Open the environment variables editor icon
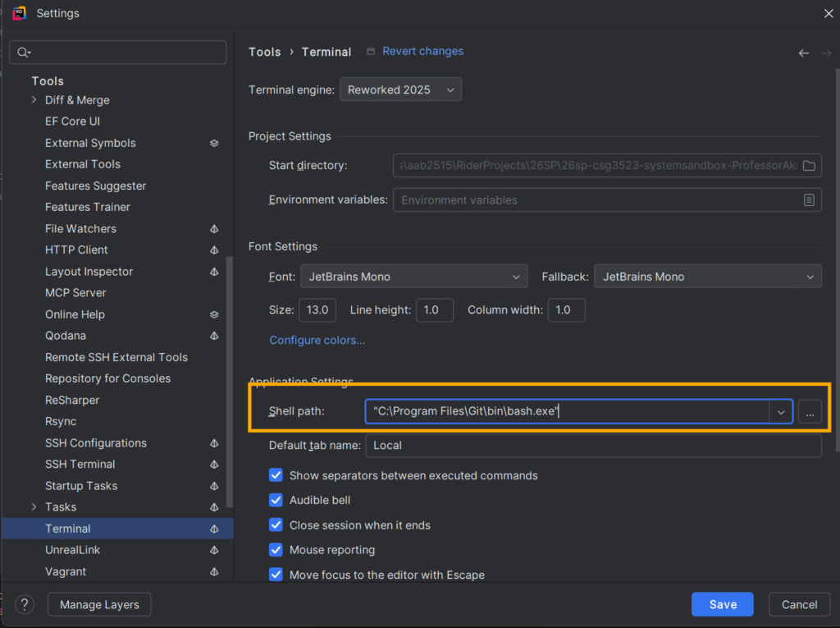This screenshot has height=628, width=840. click(x=809, y=200)
